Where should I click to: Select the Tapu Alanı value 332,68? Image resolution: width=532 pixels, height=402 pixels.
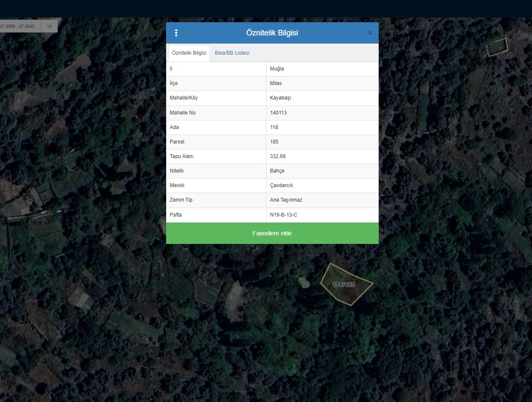click(278, 156)
